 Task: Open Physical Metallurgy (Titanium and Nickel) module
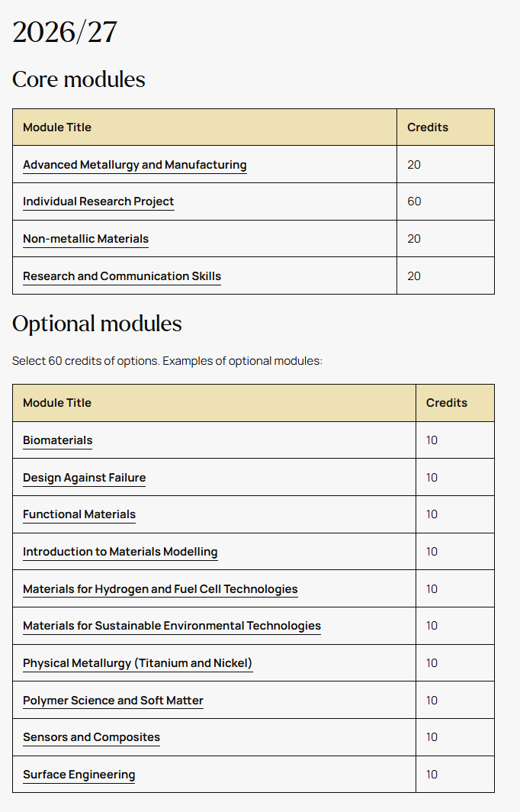(138, 663)
